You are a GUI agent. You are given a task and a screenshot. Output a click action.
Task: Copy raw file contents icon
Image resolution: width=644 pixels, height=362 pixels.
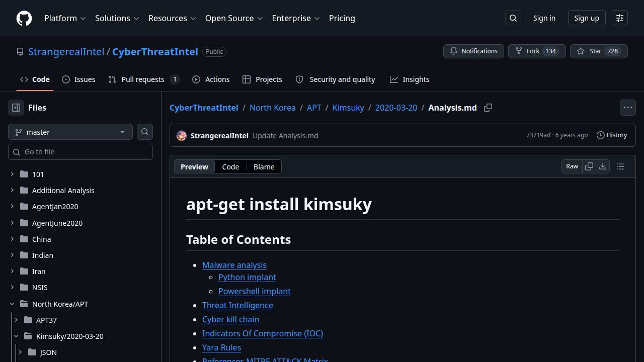click(589, 166)
